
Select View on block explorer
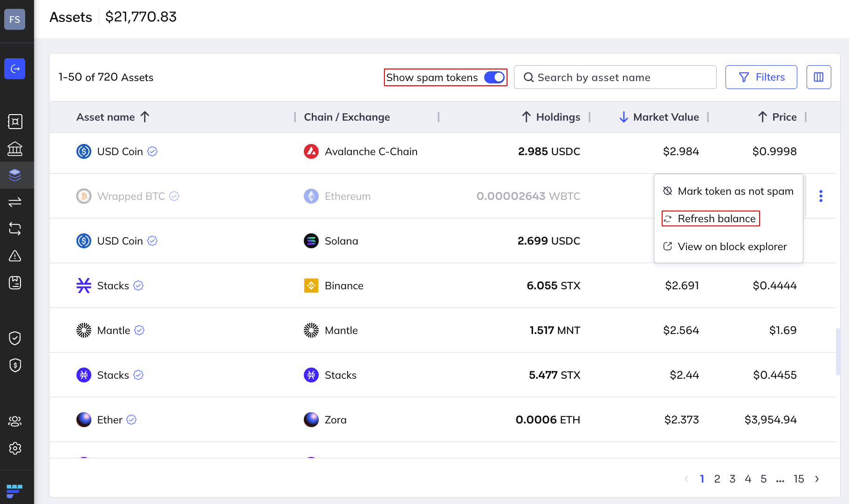[732, 247]
